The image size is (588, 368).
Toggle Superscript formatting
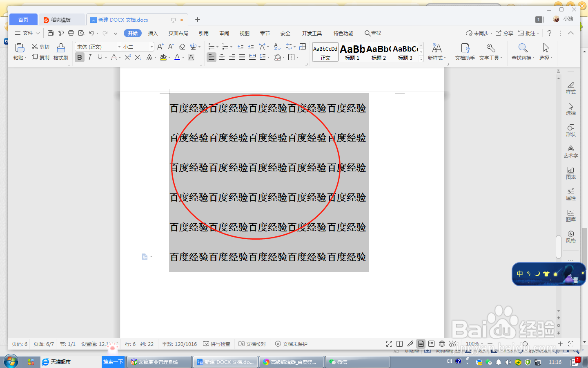pos(128,57)
